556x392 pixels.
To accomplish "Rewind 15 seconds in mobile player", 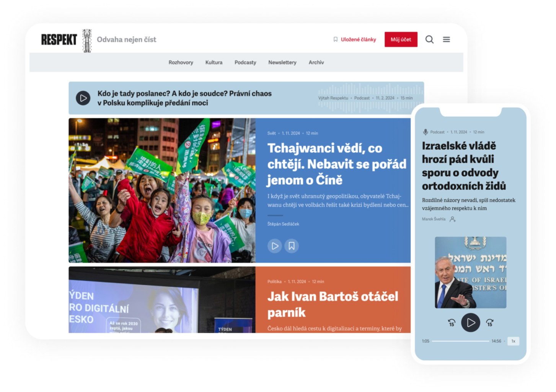I will pyautogui.click(x=452, y=323).
